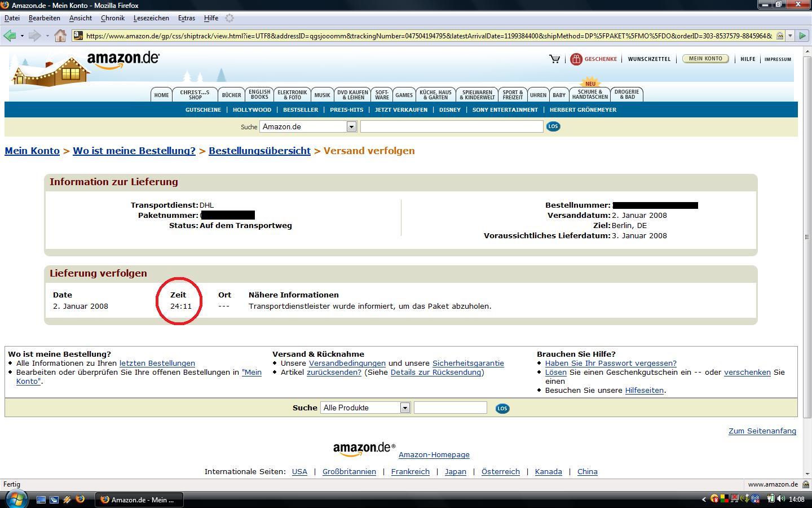Select the MUSIK navigation tab

click(322, 95)
